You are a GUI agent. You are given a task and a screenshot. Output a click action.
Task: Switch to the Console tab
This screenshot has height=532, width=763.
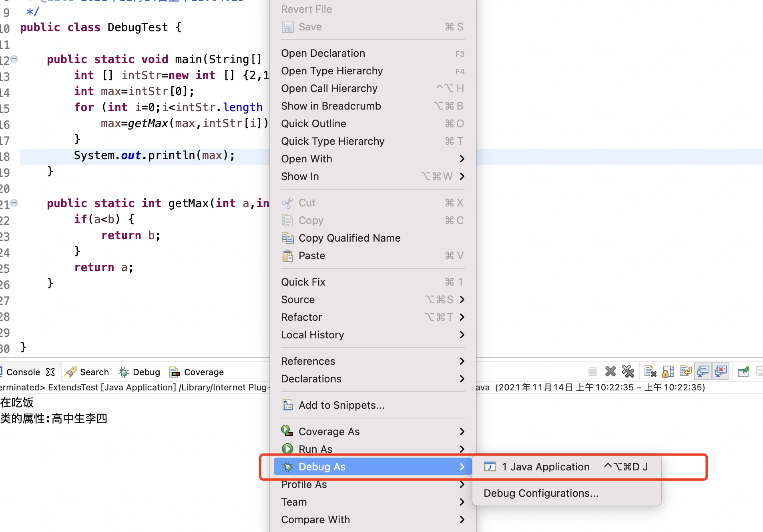[23, 372]
